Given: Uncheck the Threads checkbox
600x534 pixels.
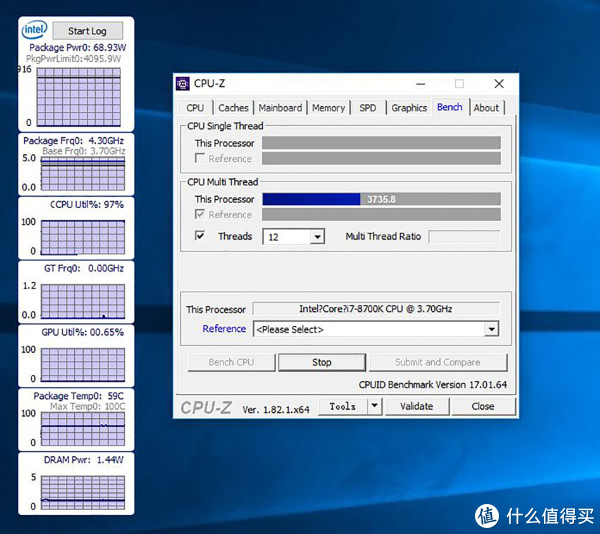Looking at the screenshot, I should tap(200, 235).
